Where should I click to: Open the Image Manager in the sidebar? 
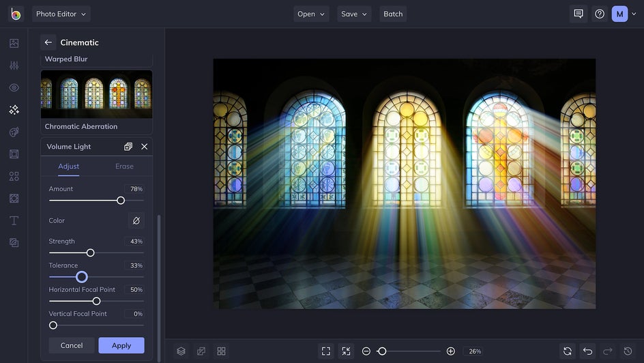(14, 43)
